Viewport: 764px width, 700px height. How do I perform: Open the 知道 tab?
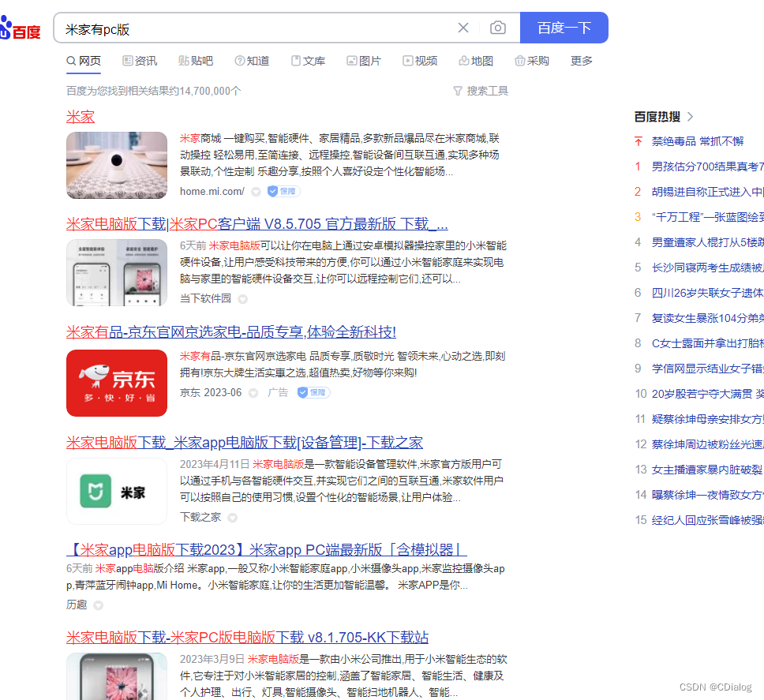252,61
